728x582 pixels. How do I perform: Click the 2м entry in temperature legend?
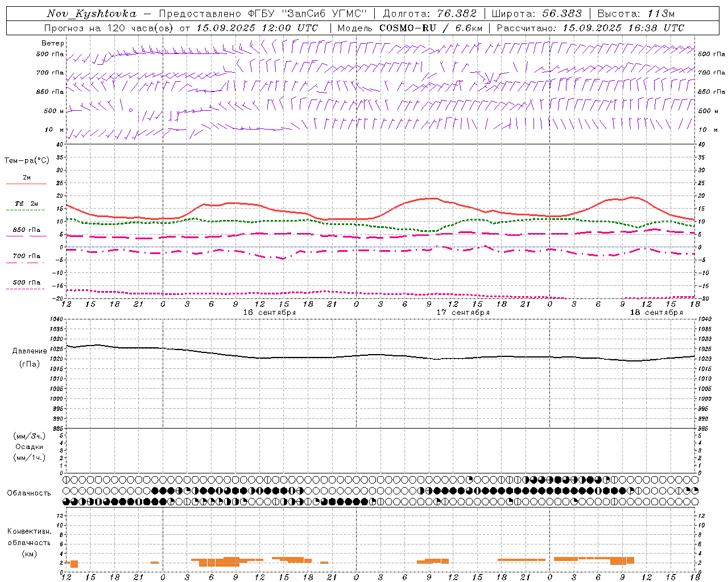click(27, 177)
